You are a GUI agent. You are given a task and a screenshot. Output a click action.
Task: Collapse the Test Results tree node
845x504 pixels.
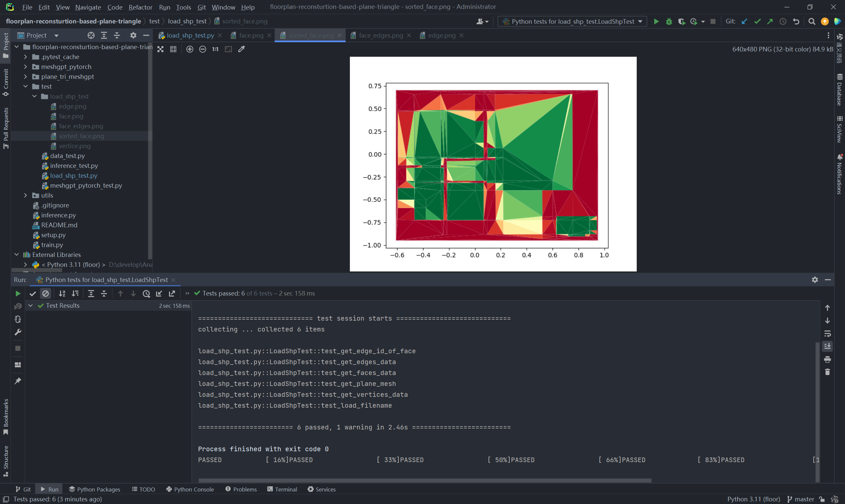coord(31,306)
